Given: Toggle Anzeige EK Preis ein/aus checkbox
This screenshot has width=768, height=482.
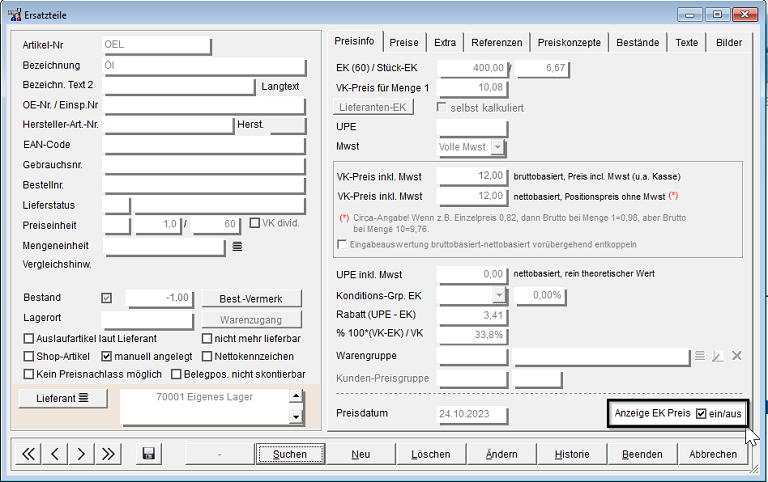Looking at the screenshot, I should click(x=701, y=413).
